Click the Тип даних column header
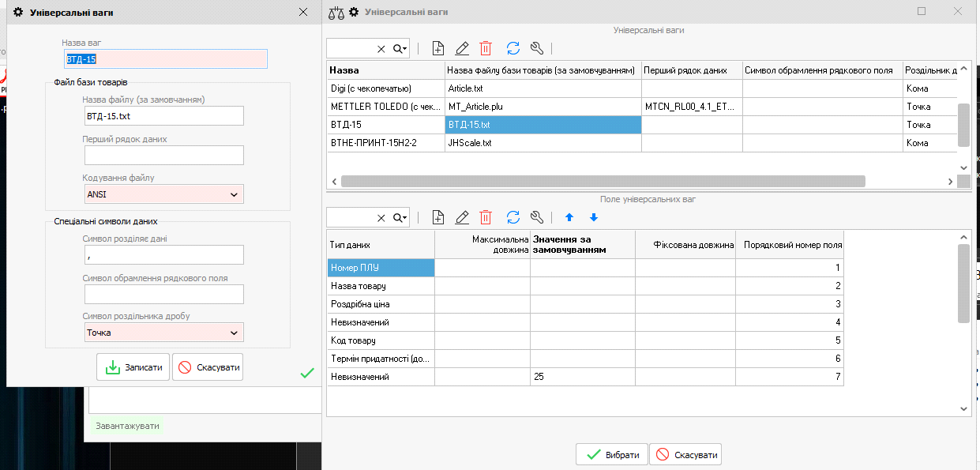Image resolution: width=980 pixels, height=470 pixels. (x=380, y=245)
